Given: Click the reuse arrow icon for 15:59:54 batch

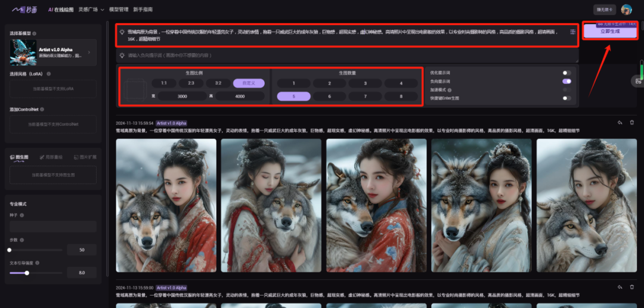Looking at the screenshot, I should (x=620, y=123).
